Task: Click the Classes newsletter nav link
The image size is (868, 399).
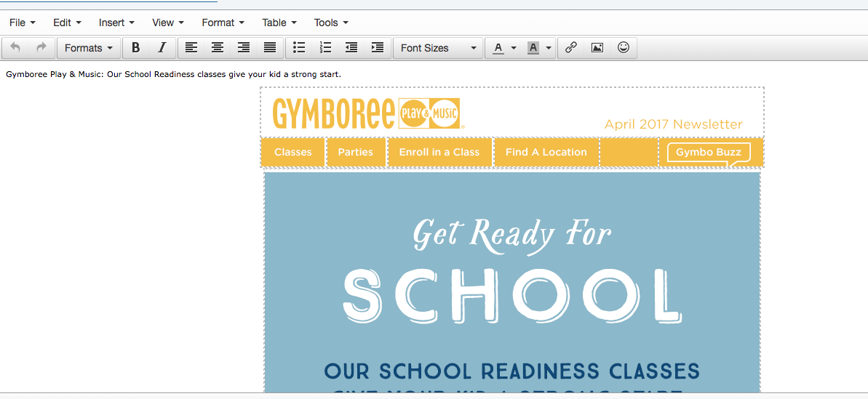Action: 292,152
